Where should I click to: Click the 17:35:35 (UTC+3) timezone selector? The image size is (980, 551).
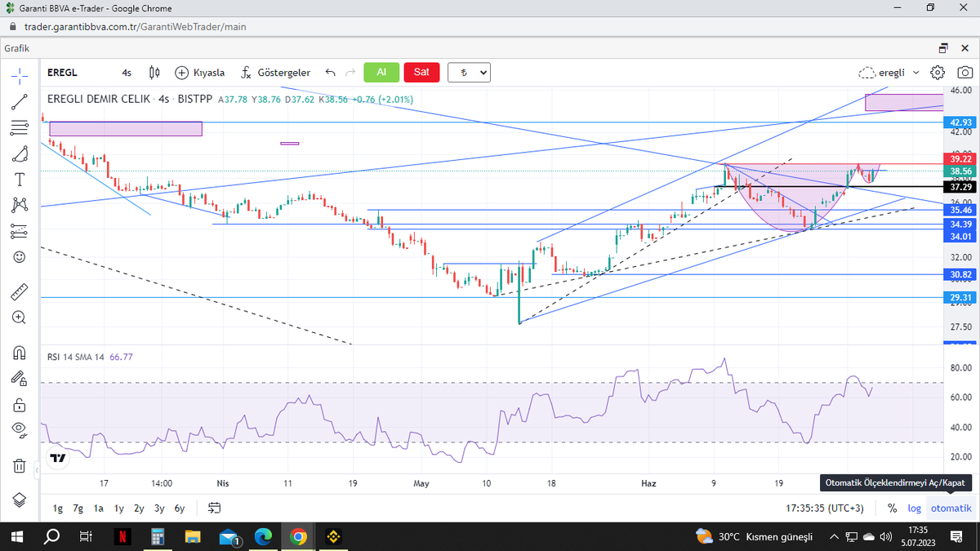tap(825, 508)
